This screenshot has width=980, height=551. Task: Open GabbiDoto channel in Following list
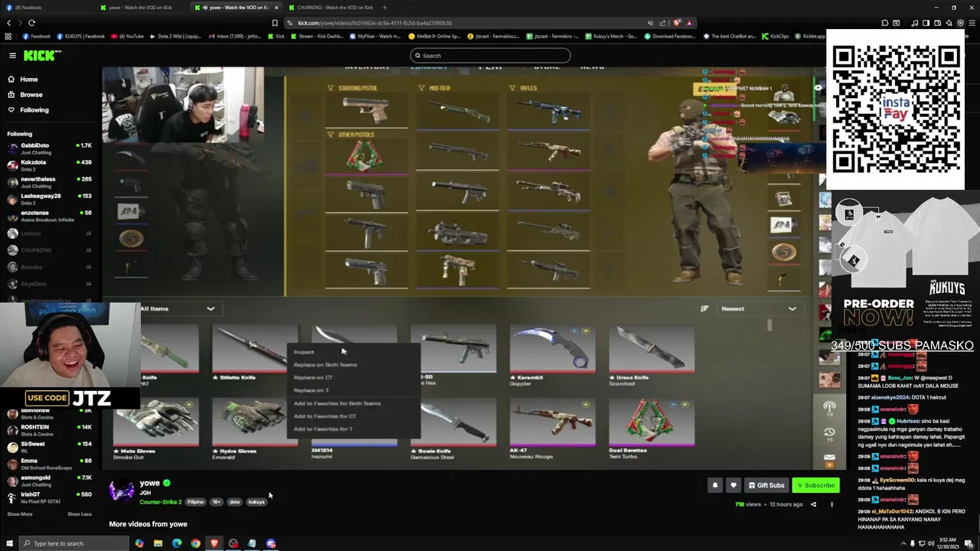[x=49, y=148]
